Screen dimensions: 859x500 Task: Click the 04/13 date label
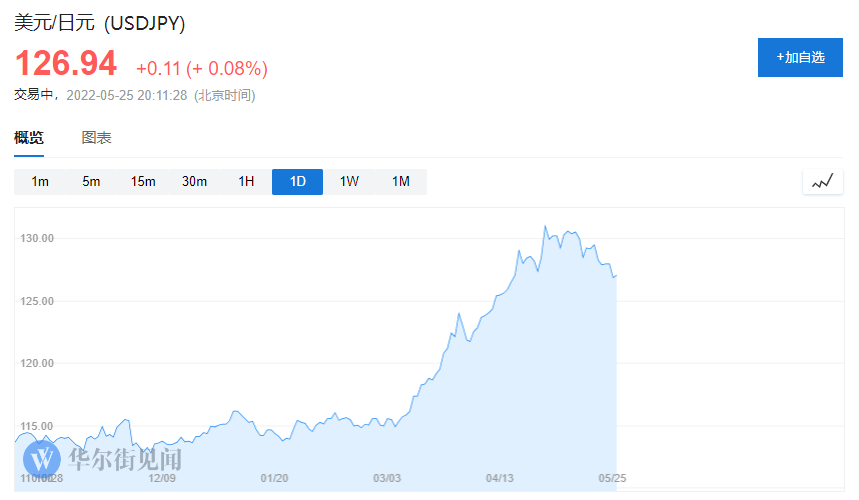click(500, 478)
